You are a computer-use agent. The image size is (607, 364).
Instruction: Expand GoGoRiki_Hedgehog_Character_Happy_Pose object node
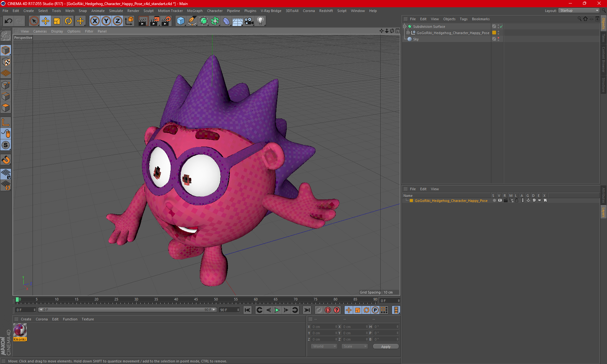(x=408, y=33)
